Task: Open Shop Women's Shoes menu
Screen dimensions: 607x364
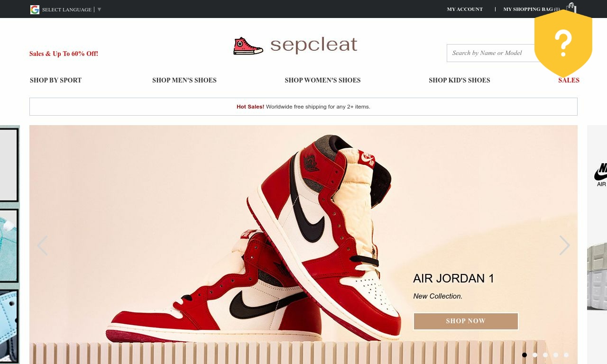Action: [322, 80]
